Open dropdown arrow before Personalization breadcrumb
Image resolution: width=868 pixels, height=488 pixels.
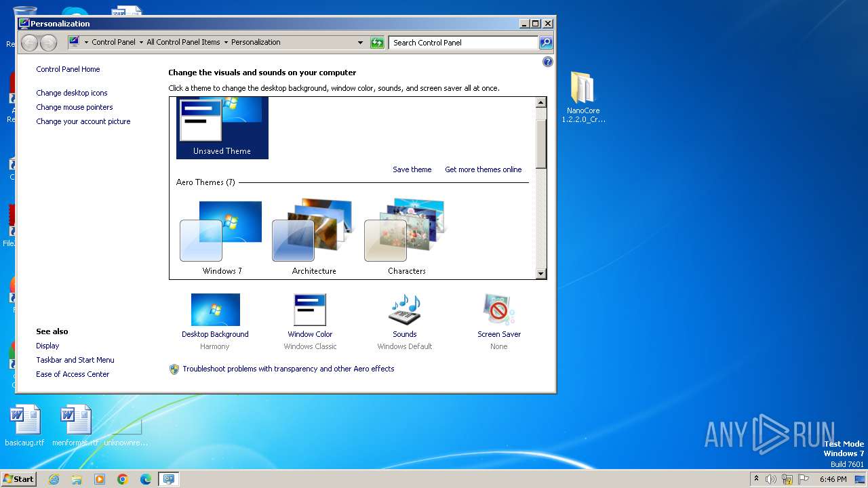pos(226,43)
